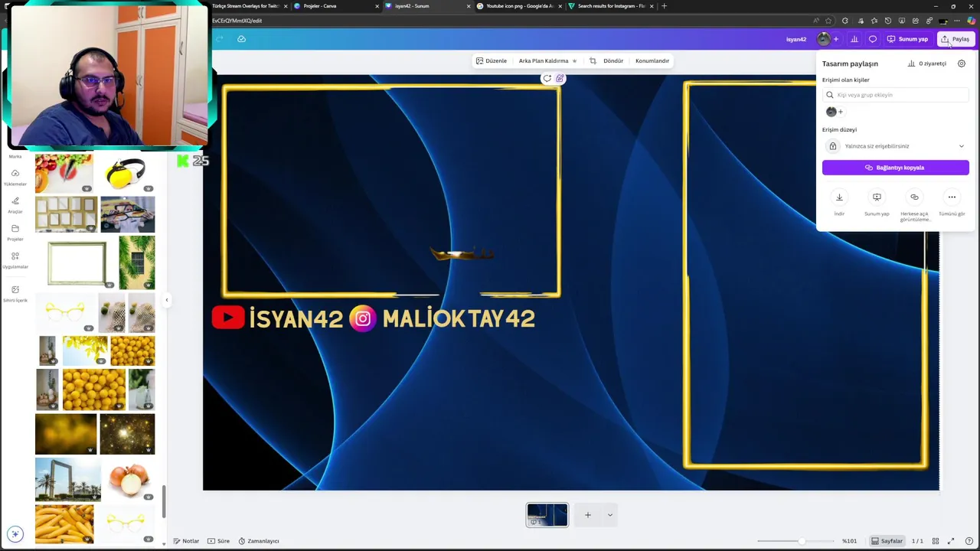This screenshot has height=551, width=980.
Task: Adjust the zoom slider handle
Action: 802,541
